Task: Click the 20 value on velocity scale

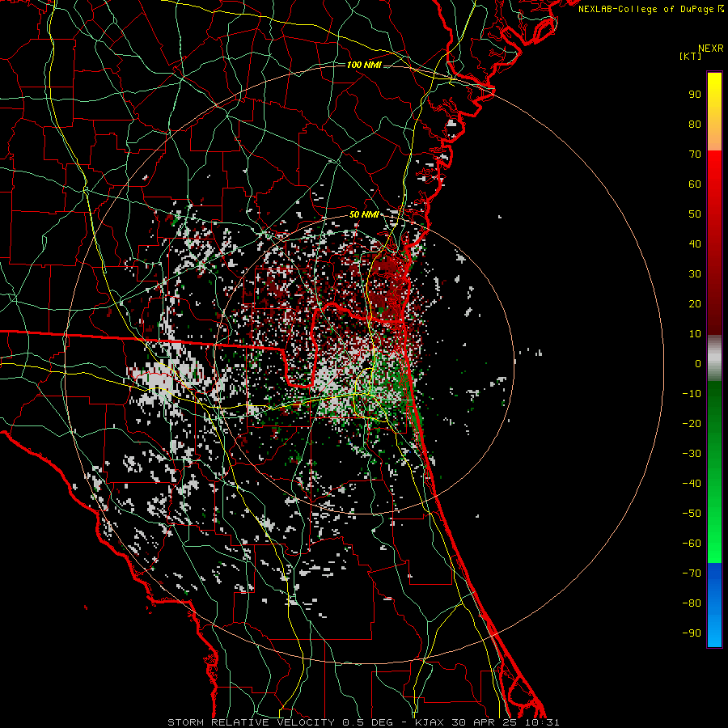Action: pos(695,304)
